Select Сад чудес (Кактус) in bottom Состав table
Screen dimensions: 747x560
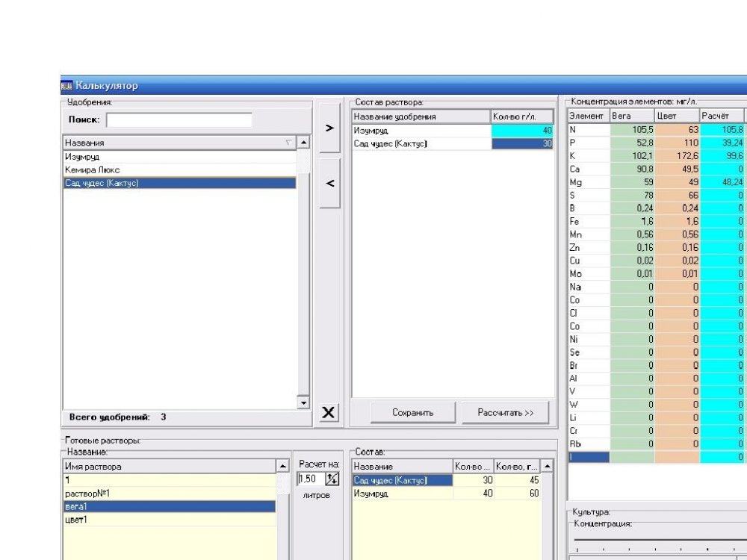(403, 480)
